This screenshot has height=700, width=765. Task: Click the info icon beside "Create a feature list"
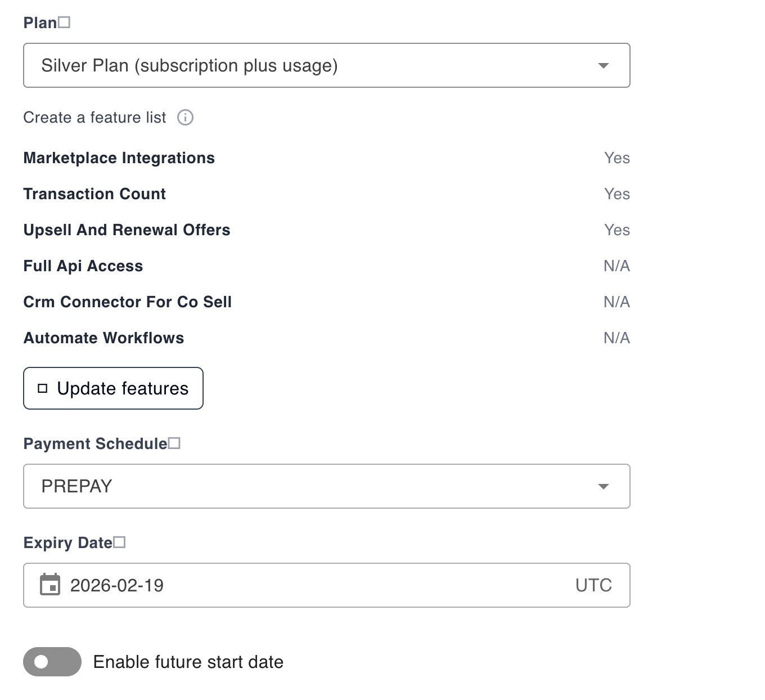185,118
